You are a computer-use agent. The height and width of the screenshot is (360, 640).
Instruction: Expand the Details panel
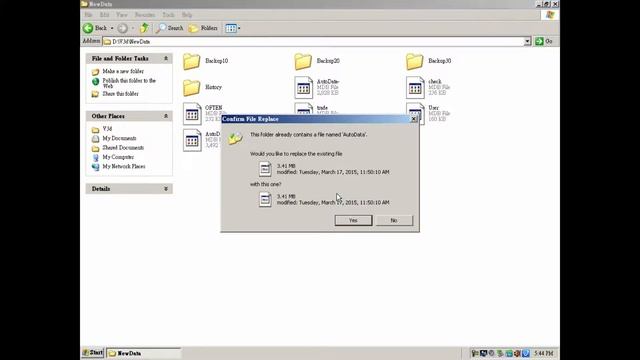(x=166, y=189)
